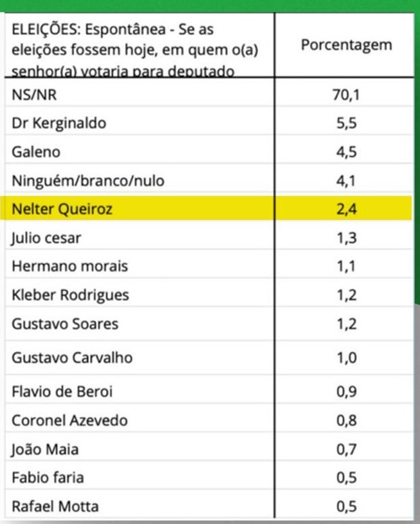This screenshot has height=524, width=420.
Task: Click the 5,5 percentage for Dr Kerginaldo
Action: [x=346, y=124]
